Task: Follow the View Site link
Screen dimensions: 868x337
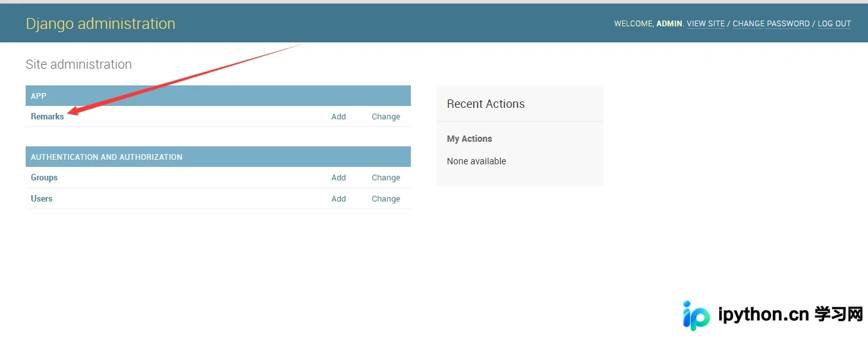Action: coord(706,24)
